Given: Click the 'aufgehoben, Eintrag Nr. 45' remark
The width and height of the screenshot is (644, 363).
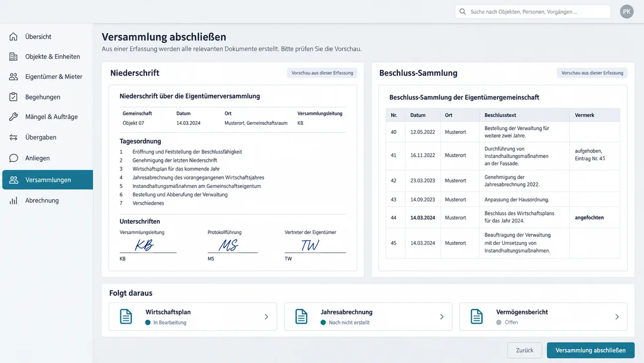Looking at the screenshot, I should [590, 155].
